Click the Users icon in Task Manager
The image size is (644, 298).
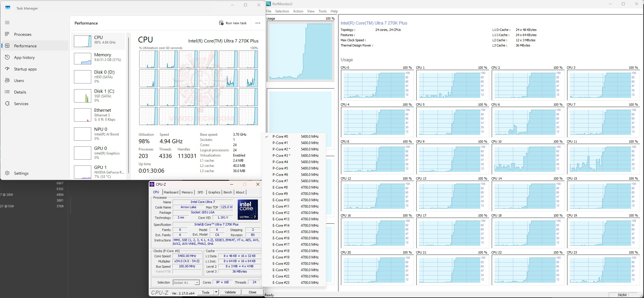[x=7, y=80]
